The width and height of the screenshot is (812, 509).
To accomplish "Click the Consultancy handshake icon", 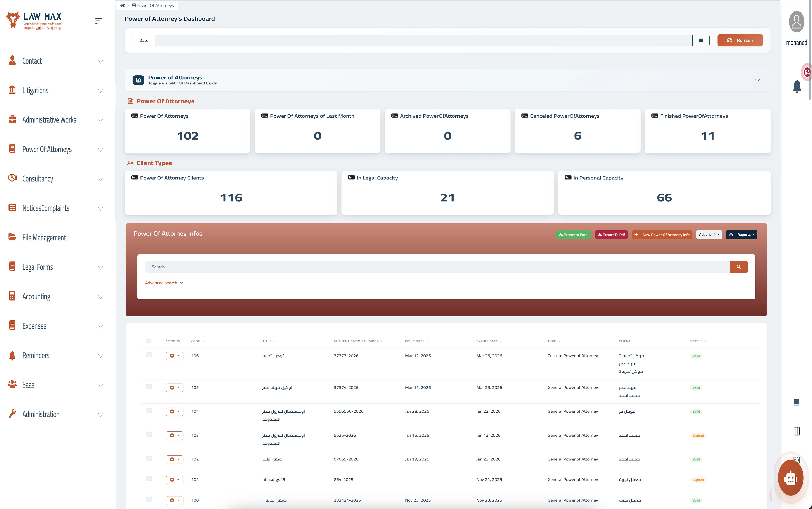I will coord(12,178).
